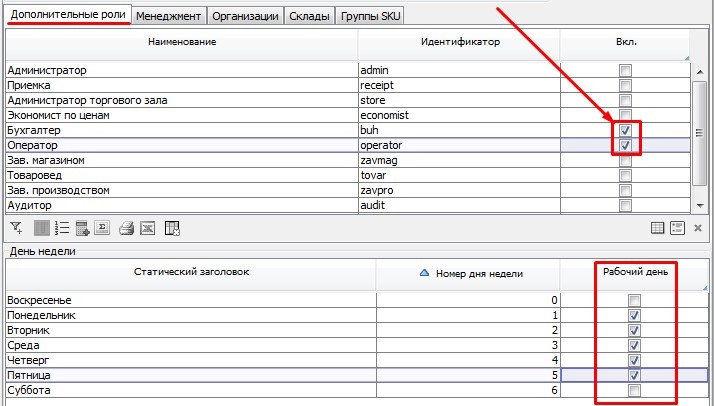Click the table settings icon after export
The image size is (714, 406).
click(x=172, y=228)
